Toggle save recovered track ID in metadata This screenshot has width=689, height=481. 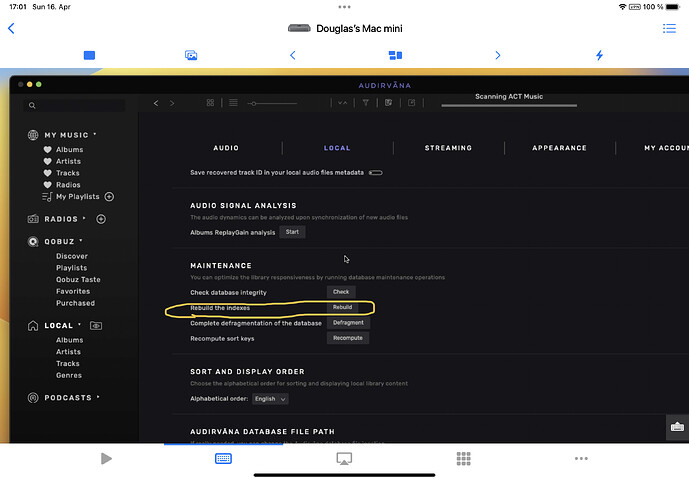click(376, 173)
